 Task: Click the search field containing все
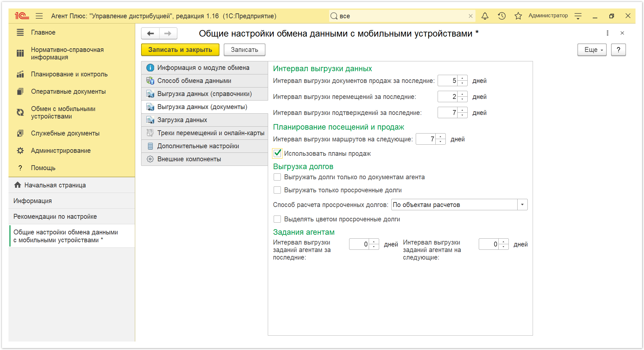(402, 16)
